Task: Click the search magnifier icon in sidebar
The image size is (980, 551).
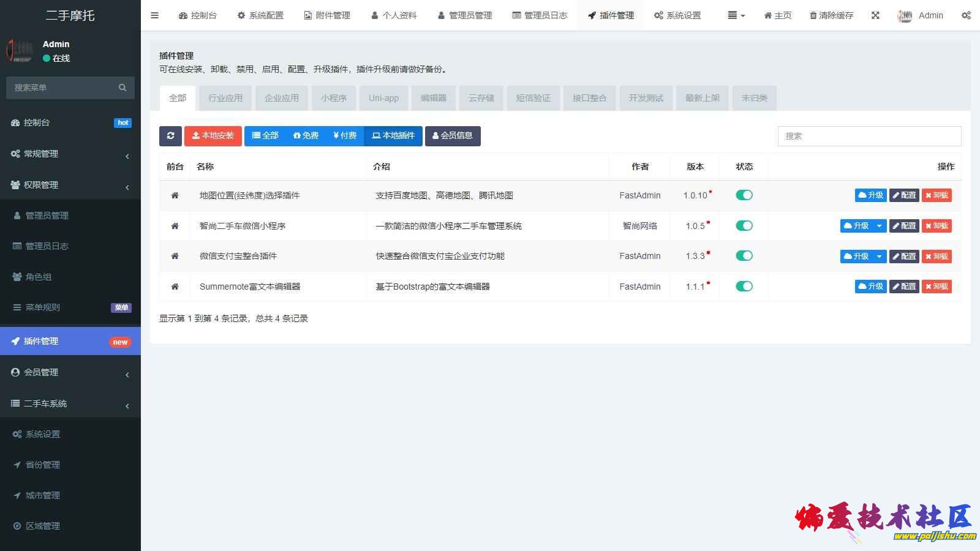Action: point(123,88)
